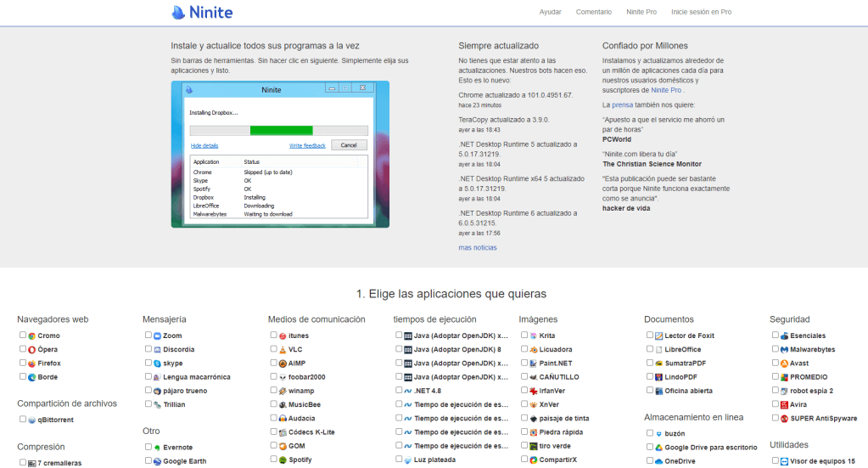Click the Lector de Foxit icon
Image resolution: width=868 pixels, height=468 pixels.
(x=658, y=335)
